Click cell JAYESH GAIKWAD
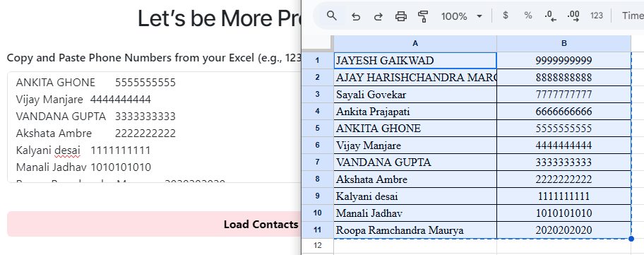644x255 pixels. click(x=415, y=61)
